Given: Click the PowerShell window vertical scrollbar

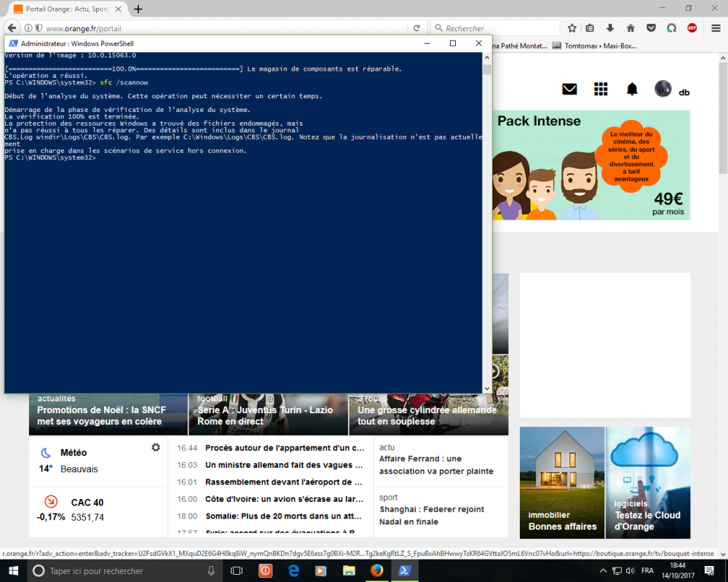Looking at the screenshot, I should click(486, 218).
